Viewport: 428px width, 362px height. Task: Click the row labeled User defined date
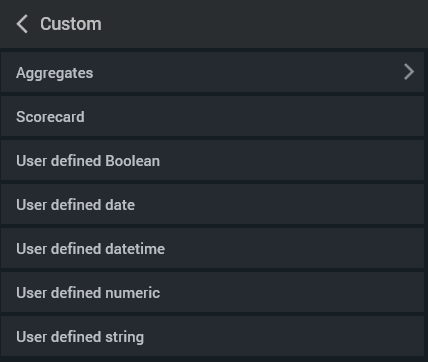[x=212, y=204]
